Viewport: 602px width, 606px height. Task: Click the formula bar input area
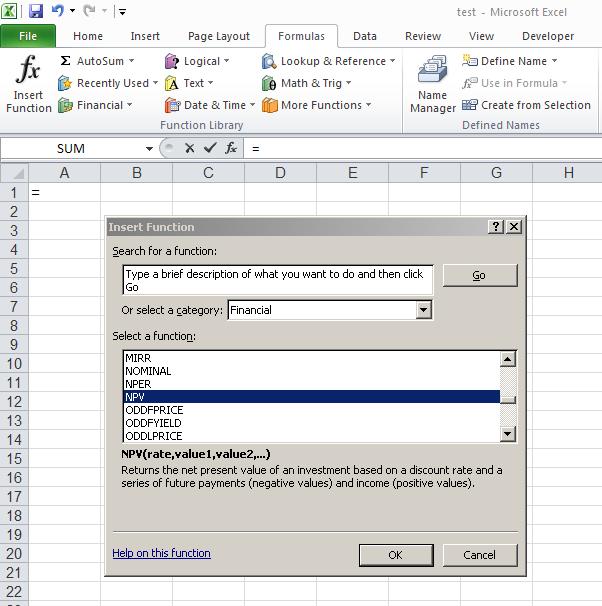click(x=423, y=148)
